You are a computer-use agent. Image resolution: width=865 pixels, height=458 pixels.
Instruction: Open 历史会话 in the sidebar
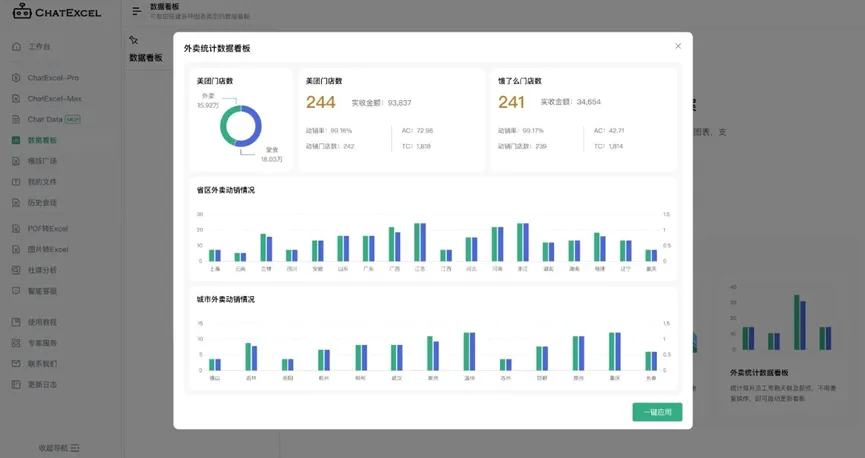click(42, 203)
